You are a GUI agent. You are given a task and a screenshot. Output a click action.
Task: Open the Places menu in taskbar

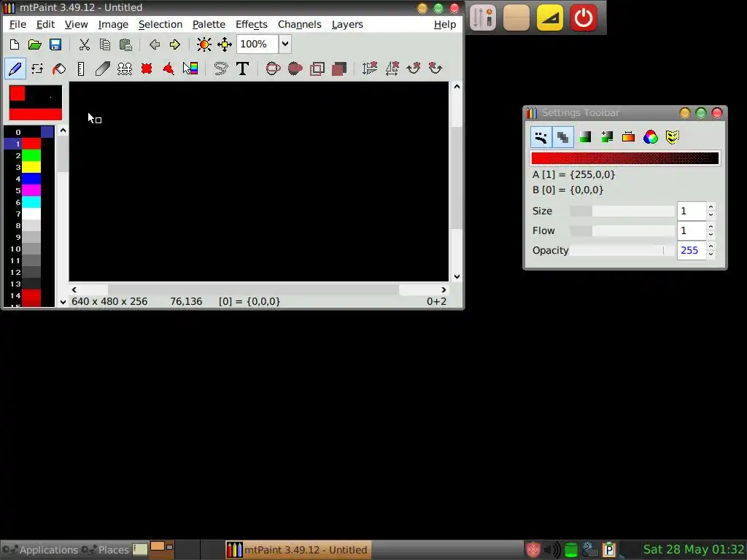coord(105,550)
